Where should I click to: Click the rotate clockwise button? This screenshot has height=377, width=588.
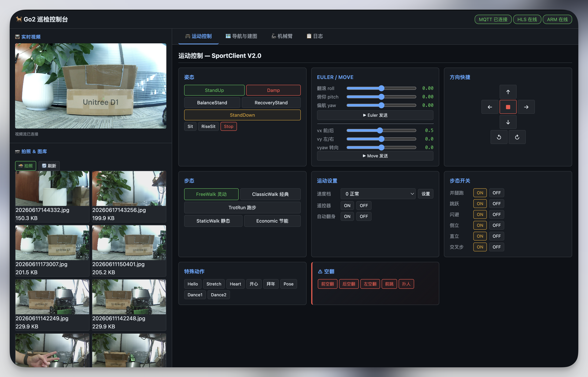coord(517,137)
